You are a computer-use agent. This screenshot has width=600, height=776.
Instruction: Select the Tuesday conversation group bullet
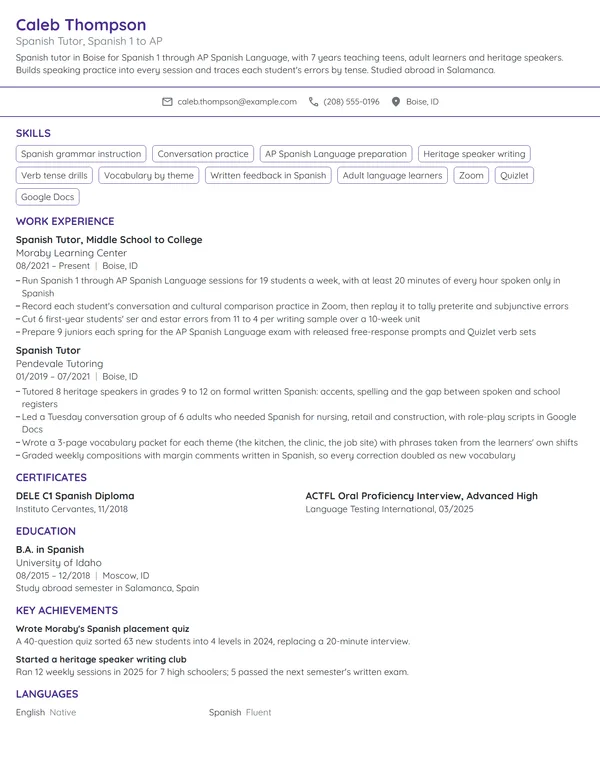pyautogui.click(x=296, y=423)
